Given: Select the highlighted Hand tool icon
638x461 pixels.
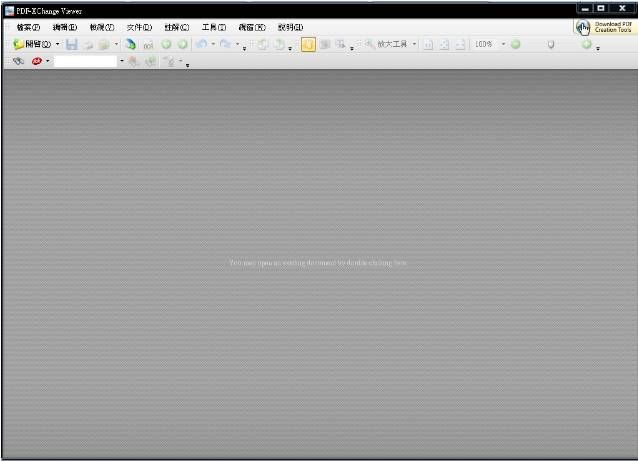Looking at the screenshot, I should coord(308,45).
